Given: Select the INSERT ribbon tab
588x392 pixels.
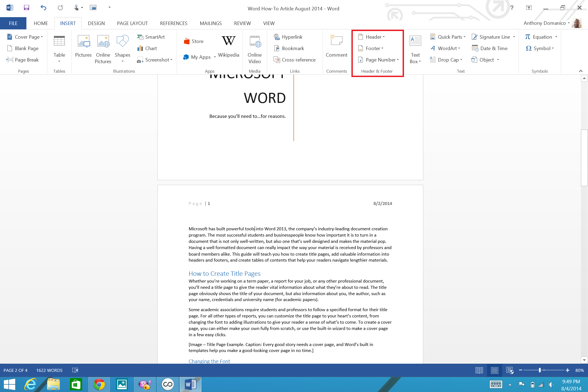Looking at the screenshot, I should pyautogui.click(x=68, y=23).
